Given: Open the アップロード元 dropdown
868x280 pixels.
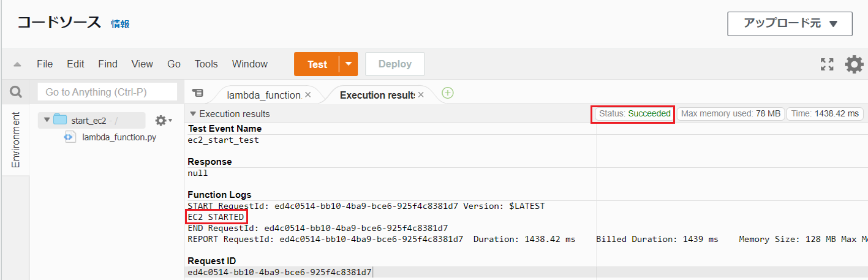Looking at the screenshot, I should click(790, 24).
